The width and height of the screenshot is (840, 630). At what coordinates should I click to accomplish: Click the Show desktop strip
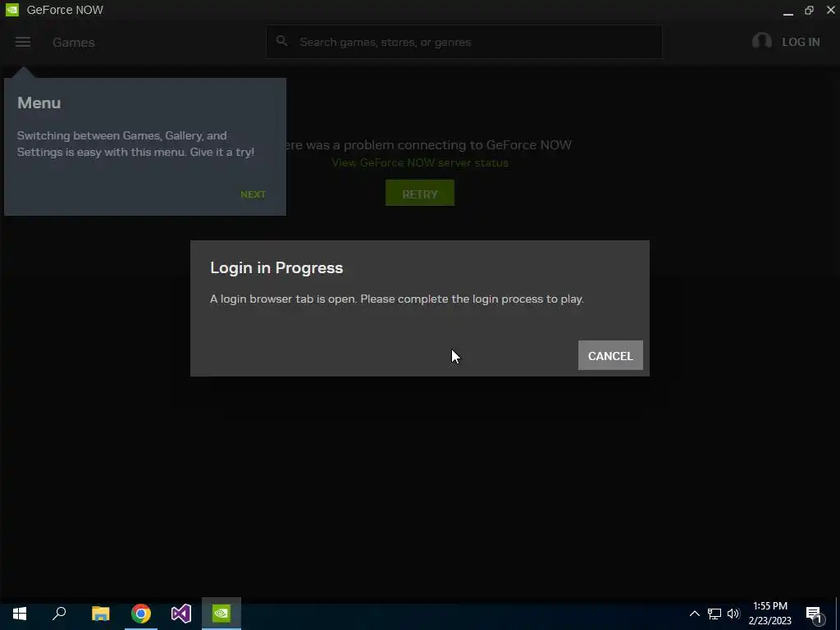(x=838, y=614)
